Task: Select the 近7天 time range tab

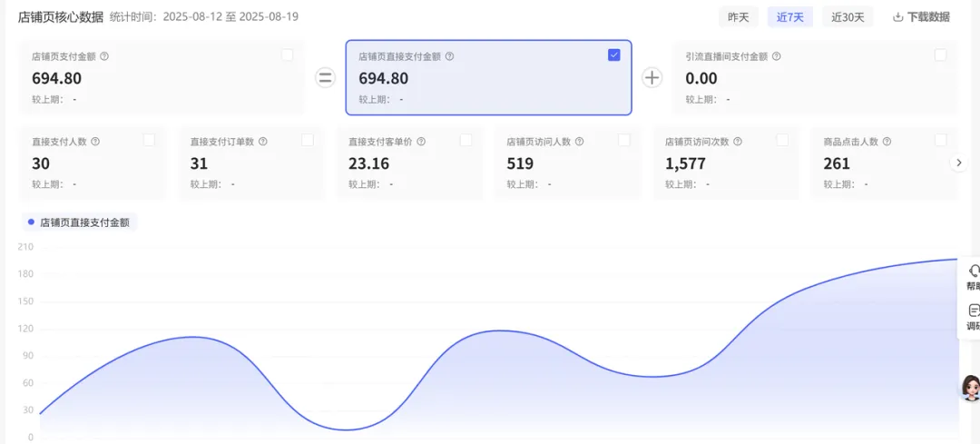Action: (x=789, y=16)
